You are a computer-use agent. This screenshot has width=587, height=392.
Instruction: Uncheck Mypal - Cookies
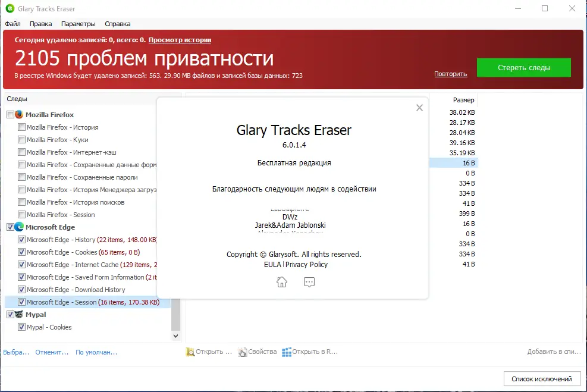[x=22, y=327]
